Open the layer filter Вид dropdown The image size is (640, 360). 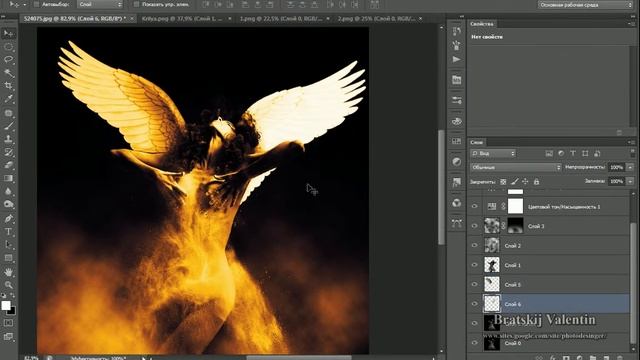click(x=493, y=153)
